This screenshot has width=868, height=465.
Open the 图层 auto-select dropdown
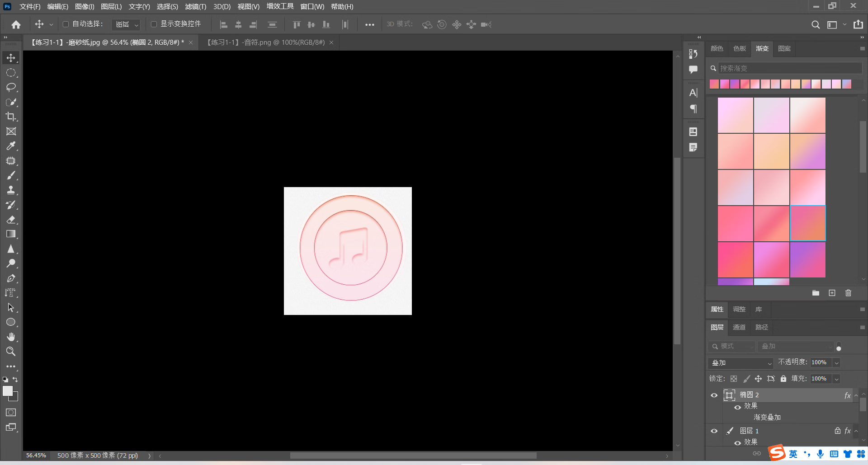pyautogui.click(x=126, y=24)
